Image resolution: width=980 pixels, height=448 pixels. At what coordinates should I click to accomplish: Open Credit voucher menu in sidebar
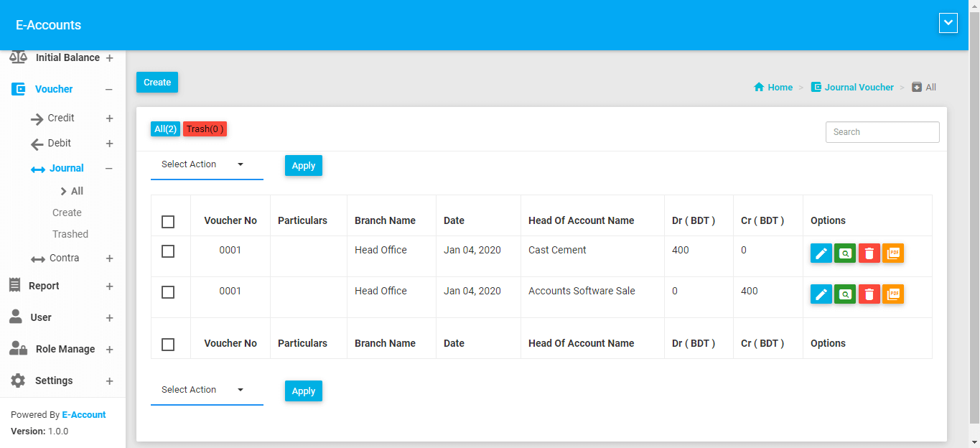tap(61, 118)
